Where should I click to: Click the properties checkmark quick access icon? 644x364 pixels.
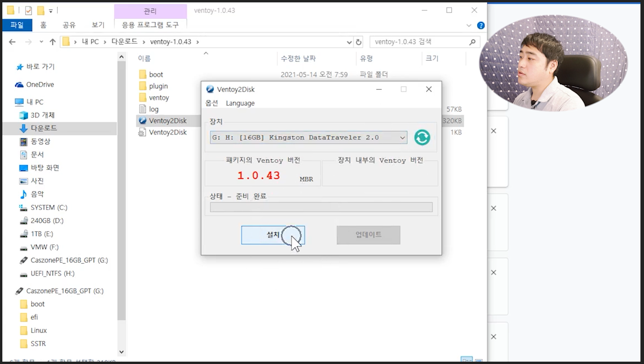pyautogui.click(x=28, y=11)
